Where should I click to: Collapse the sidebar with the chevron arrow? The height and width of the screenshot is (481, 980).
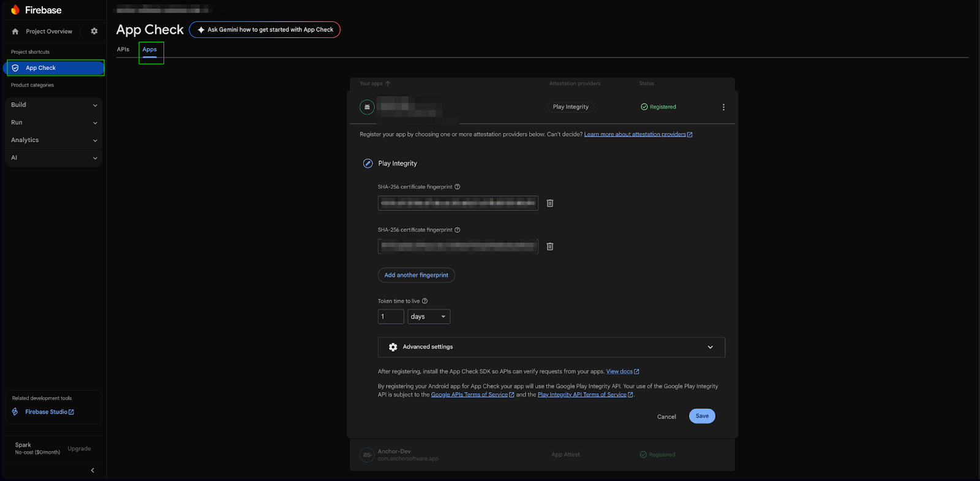tap(92, 471)
